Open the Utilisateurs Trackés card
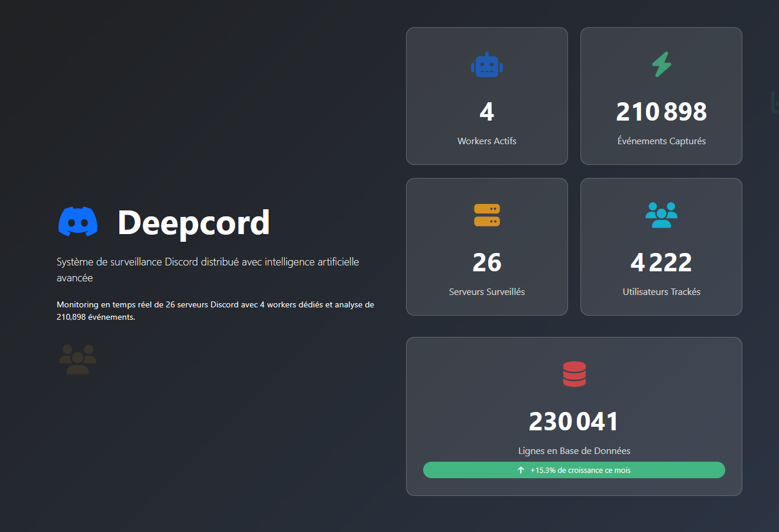The image size is (779, 532). pyautogui.click(x=661, y=246)
